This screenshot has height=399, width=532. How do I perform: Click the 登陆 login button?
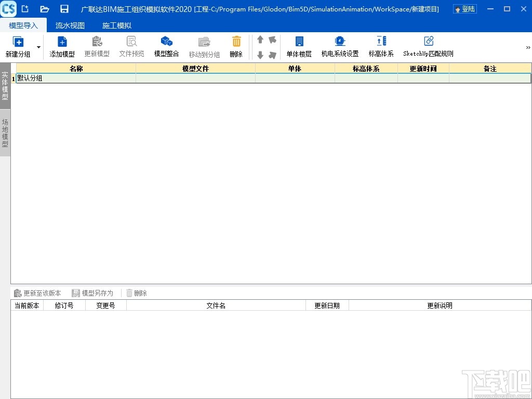coord(464,8)
